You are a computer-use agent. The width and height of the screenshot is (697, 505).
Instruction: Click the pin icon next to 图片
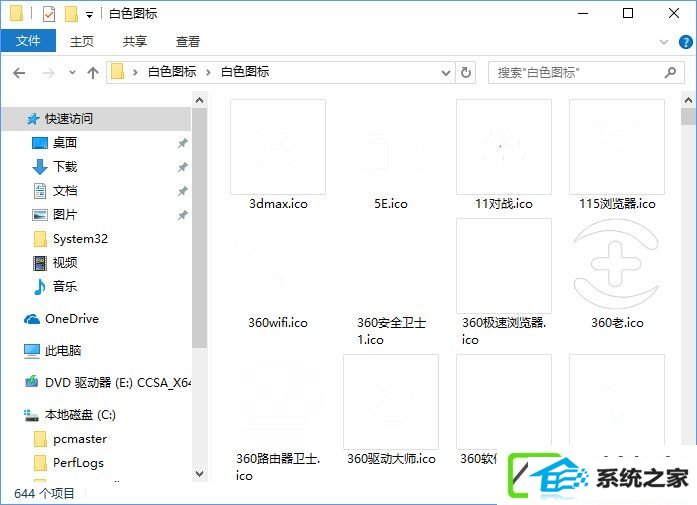[x=182, y=215]
